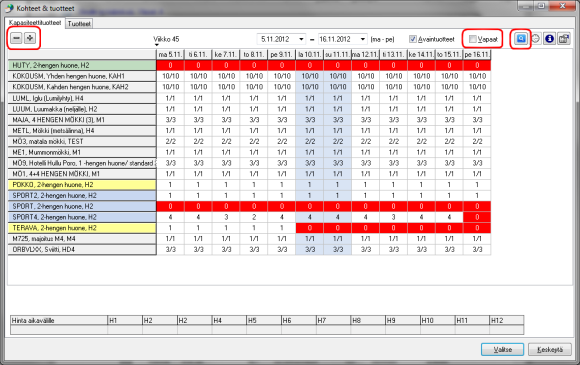
Task: Select row LUUM, Luumakka (neljälle), H2
Action: point(82,109)
